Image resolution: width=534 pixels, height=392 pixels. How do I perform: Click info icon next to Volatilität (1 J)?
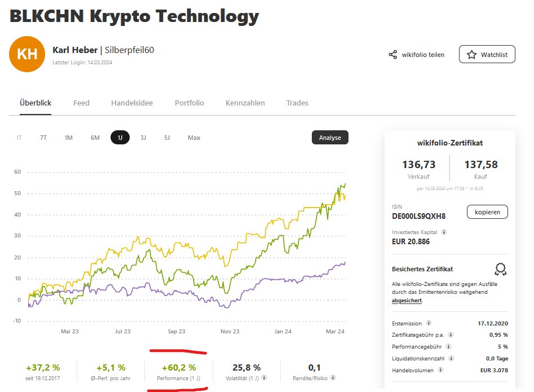point(264,378)
